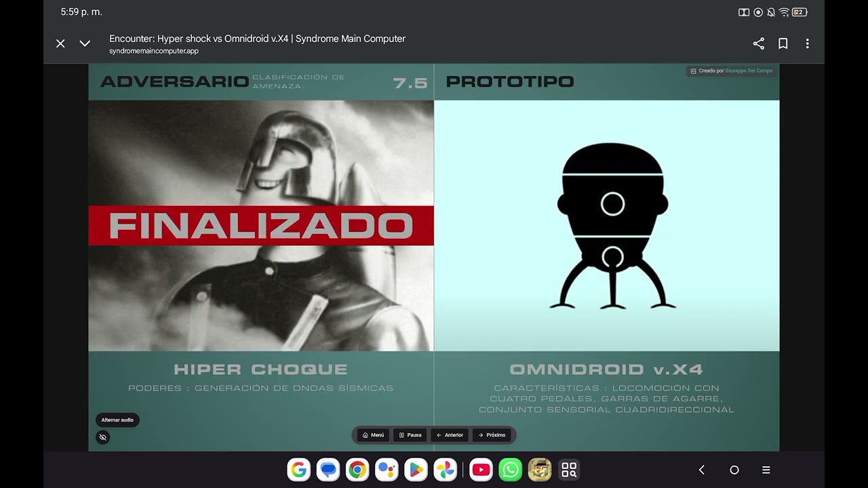Click the threat rating 7.5 value
This screenshot has width=868, height=488.
click(410, 83)
